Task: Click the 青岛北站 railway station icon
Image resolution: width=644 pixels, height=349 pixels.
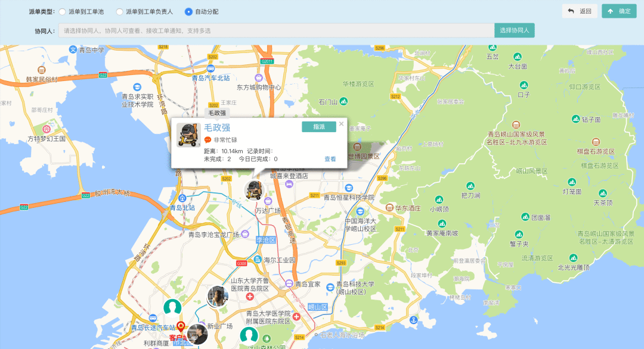Action: [x=182, y=198]
